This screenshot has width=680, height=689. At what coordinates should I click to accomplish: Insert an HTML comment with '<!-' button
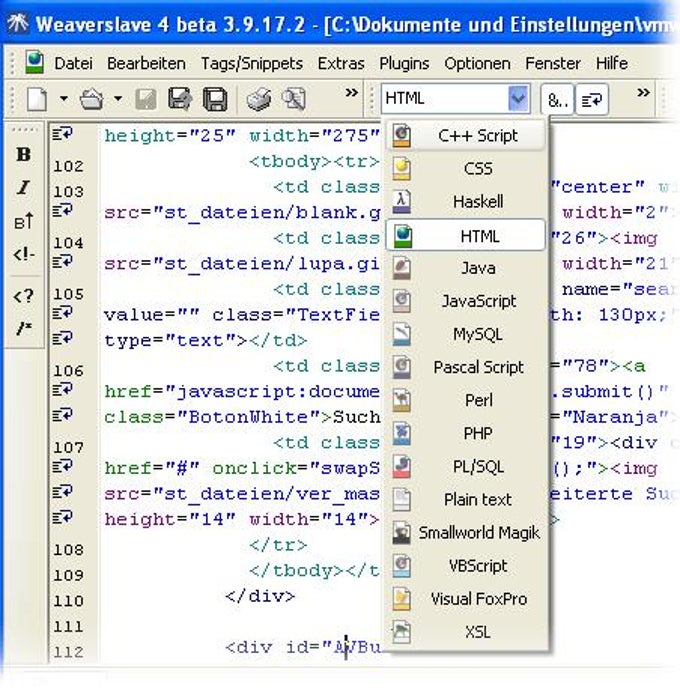coord(24,254)
